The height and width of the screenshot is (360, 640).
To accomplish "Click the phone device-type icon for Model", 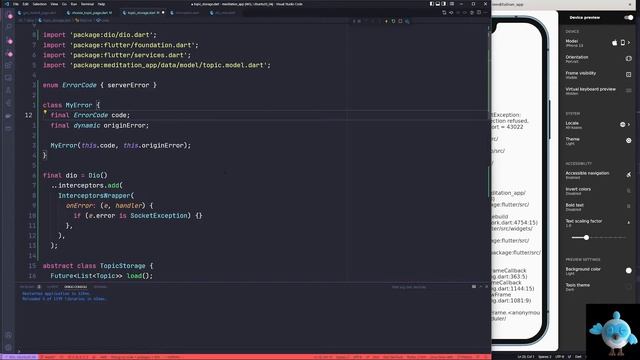I will tap(622, 42).
